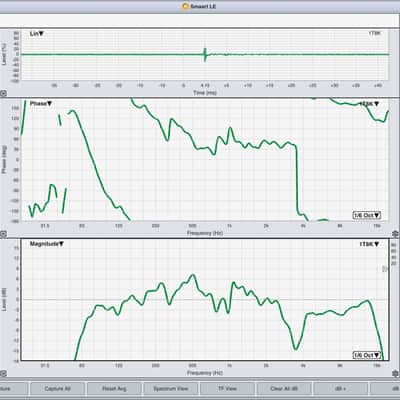
Task: Click the Smaart LE title bar icon
Action: click(x=186, y=6)
